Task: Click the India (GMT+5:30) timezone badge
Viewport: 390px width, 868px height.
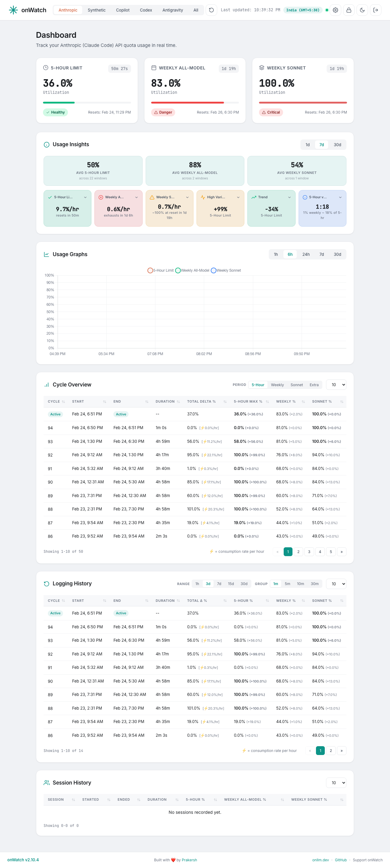Action: pyautogui.click(x=303, y=10)
